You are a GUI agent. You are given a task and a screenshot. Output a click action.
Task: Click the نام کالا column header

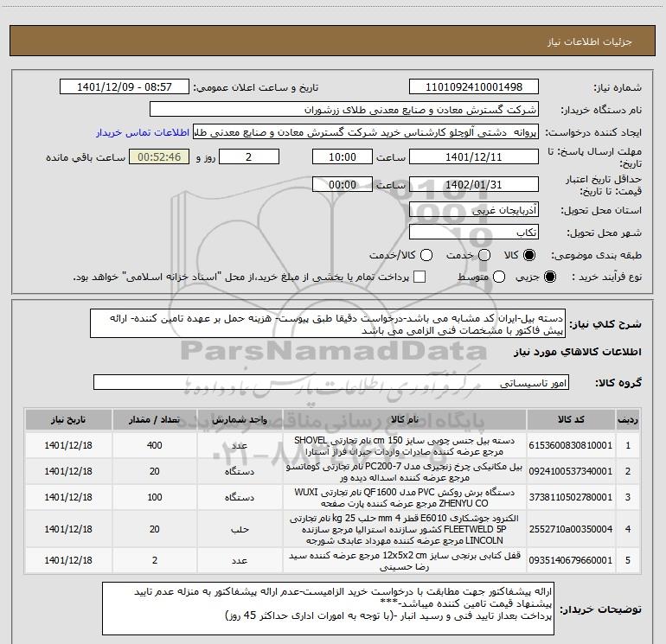(x=405, y=420)
